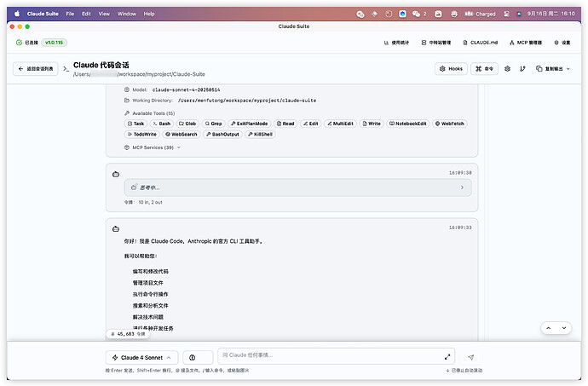
Task: Open the View menu
Action: 104,14
